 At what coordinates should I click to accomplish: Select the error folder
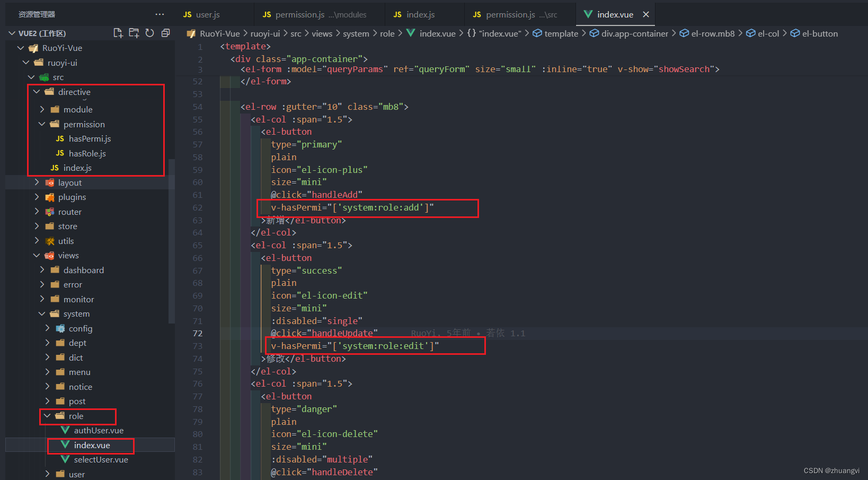click(73, 285)
